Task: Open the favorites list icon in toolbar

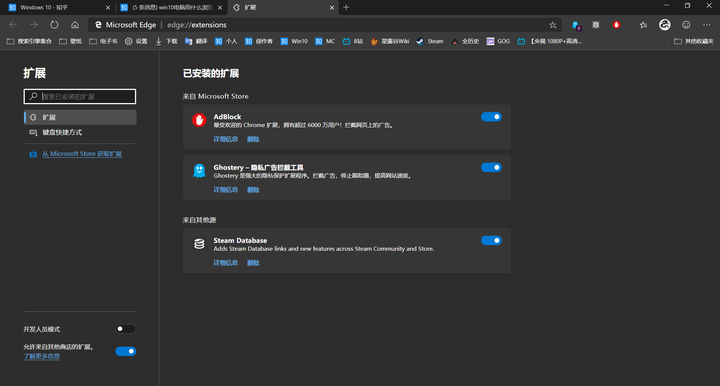Action: (x=643, y=25)
